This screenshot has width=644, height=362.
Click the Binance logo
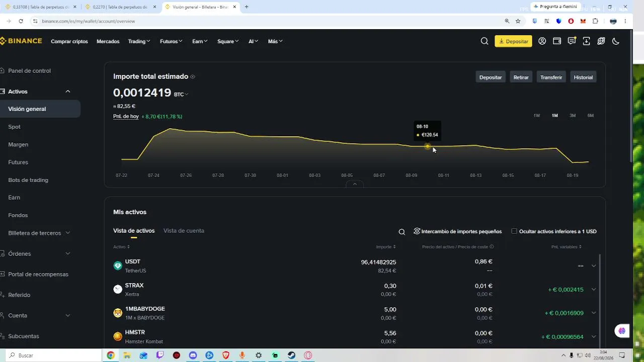tap(21, 41)
